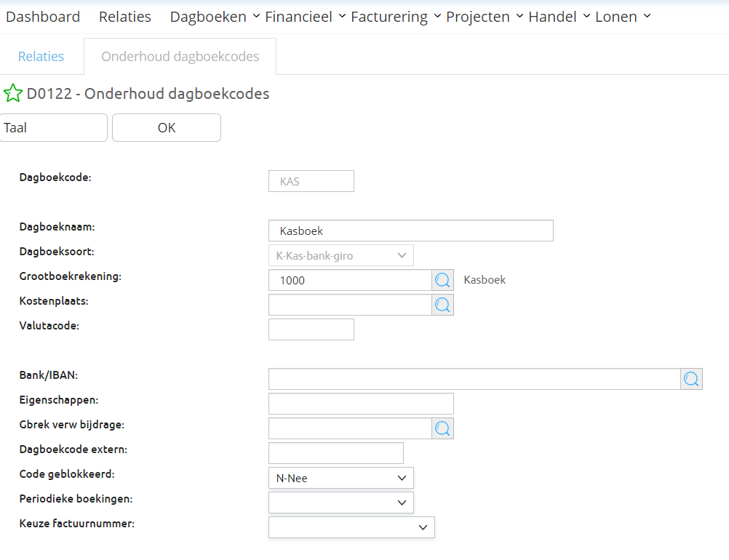Click the Bank/IBAN: label
Viewport: 729px width, 560px height.
click(x=48, y=375)
